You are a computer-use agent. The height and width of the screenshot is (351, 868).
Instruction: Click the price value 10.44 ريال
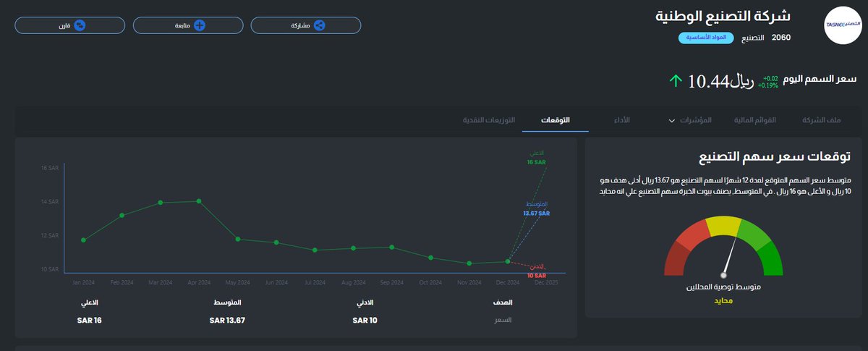[720, 81]
